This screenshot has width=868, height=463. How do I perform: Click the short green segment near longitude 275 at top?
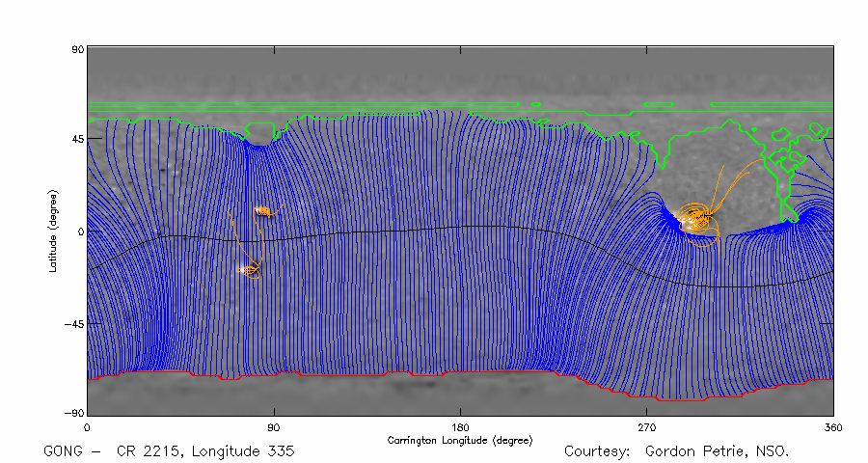(658, 104)
